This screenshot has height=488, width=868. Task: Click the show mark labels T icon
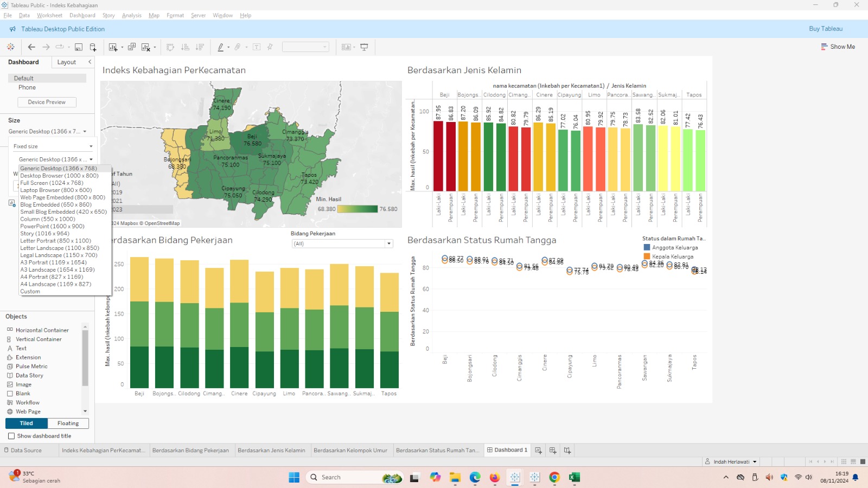coord(257,47)
